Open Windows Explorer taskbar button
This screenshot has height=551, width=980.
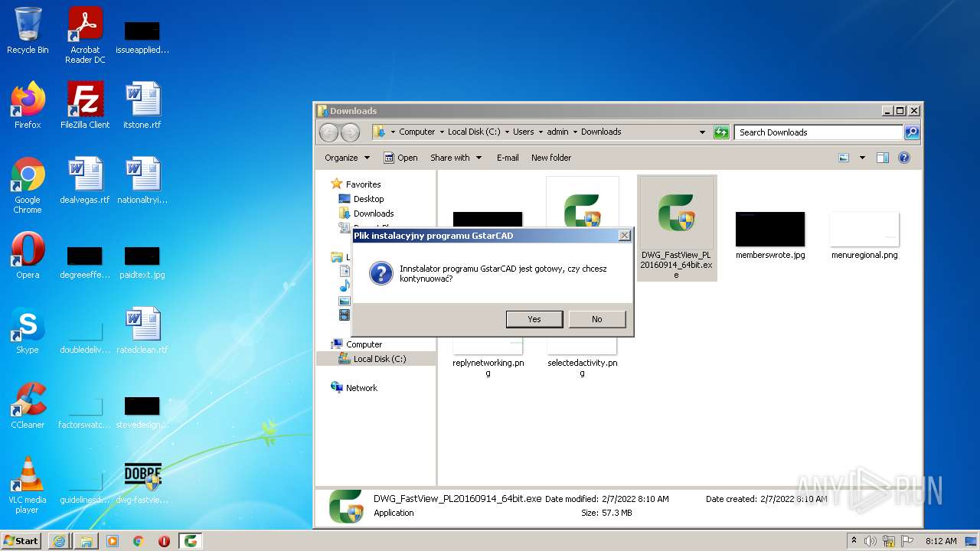coord(87,541)
